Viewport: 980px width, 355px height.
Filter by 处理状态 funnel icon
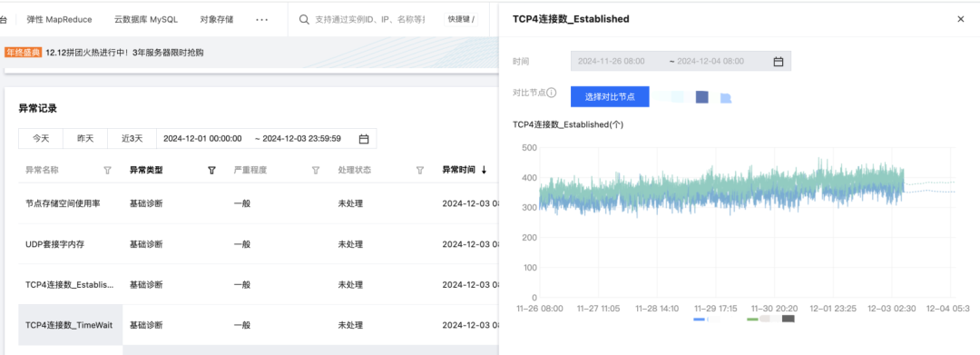pos(420,170)
